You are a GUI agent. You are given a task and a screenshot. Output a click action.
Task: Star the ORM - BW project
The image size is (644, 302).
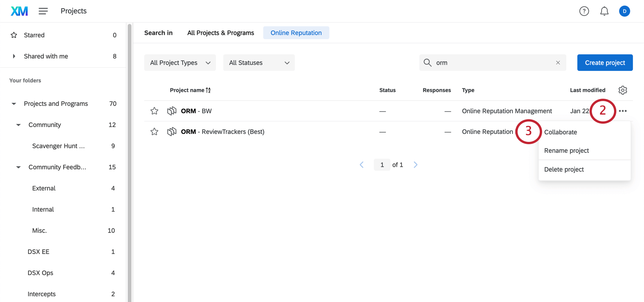point(154,111)
